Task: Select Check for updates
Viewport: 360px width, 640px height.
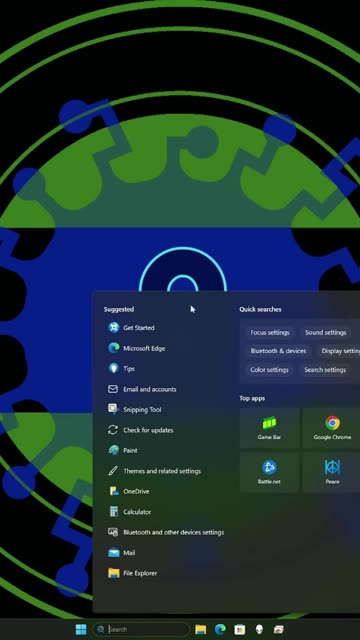Action: [x=140, y=430]
